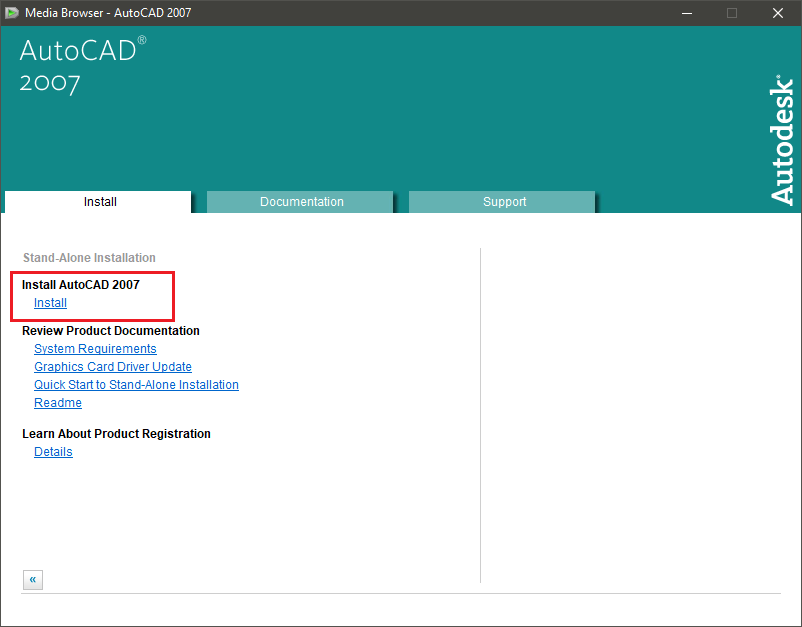Open the Details link for product registration
This screenshot has height=627, width=802.
coord(53,452)
